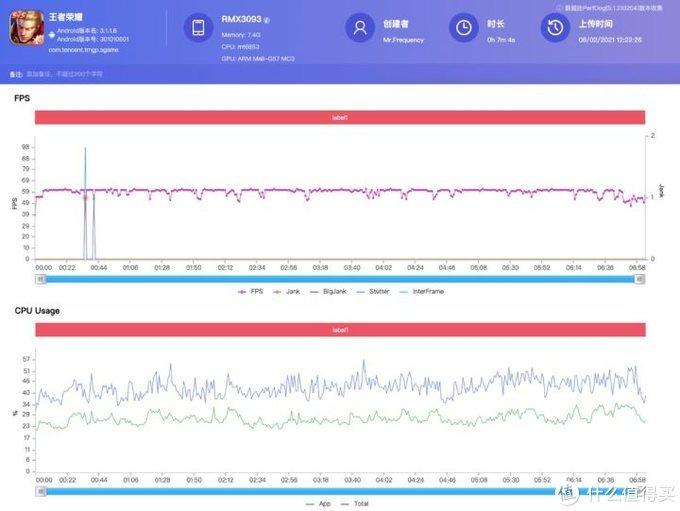The height and width of the screenshot is (511, 680).
Task: Click the clock duration icon
Action: point(464,28)
